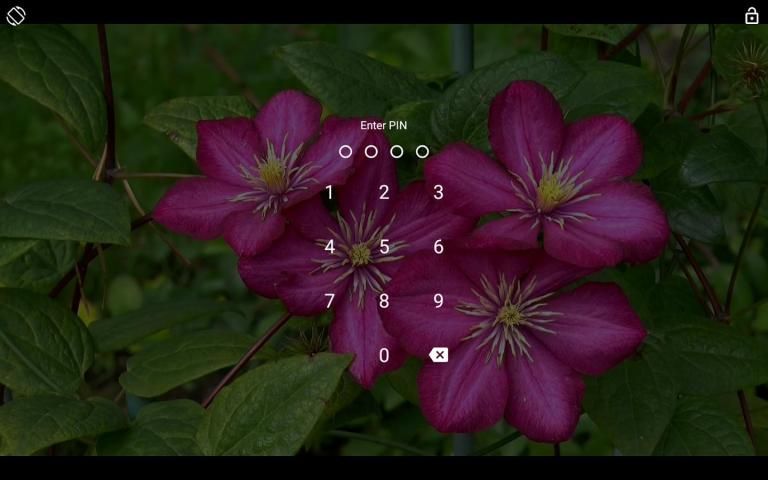The width and height of the screenshot is (768, 480).
Task: Select the 4 key
Action: tap(330, 247)
